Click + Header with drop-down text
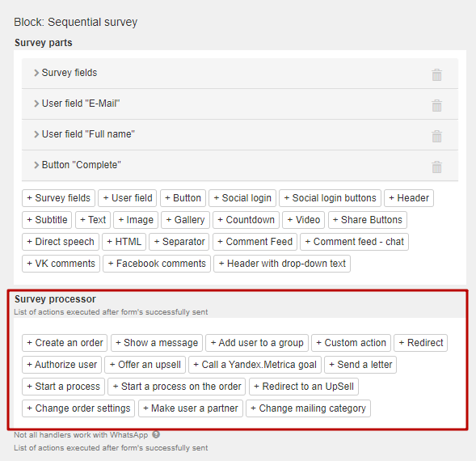This screenshot has height=461, width=476. [282, 264]
